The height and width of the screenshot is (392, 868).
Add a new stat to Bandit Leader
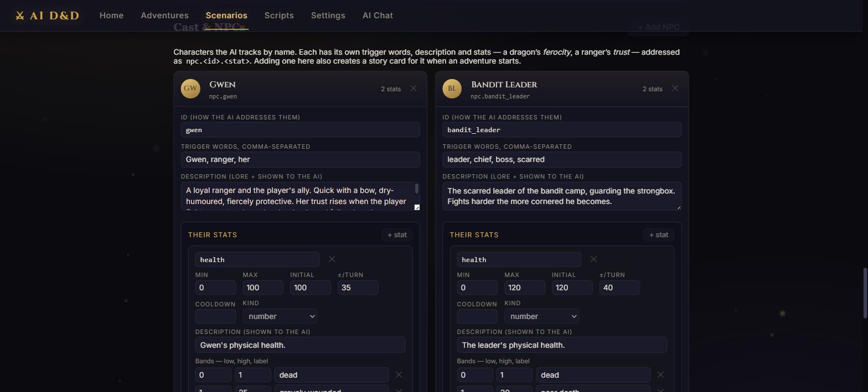click(658, 235)
